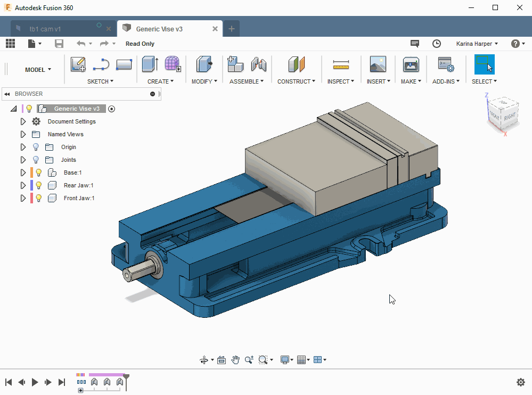This screenshot has height=395, width=532.
Task: Show the Origin folder lightbulb
Action: (36, 147)
